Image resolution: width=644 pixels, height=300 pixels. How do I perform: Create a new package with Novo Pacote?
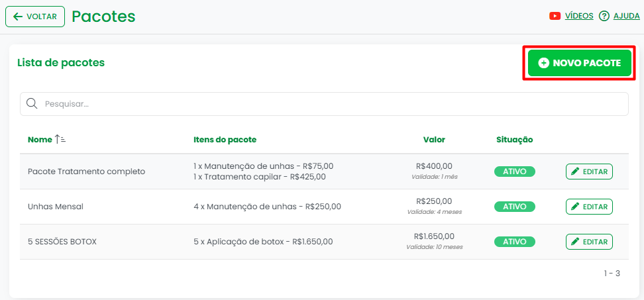pyautogui.click(x=580, y=64)
